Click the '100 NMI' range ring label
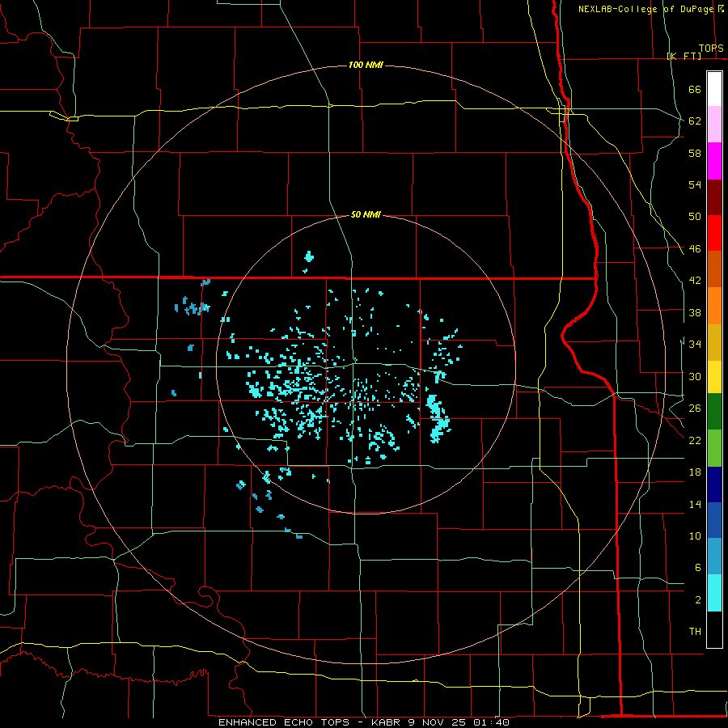The height and width of the screenshot is (728, 728). tap(366, 65)
